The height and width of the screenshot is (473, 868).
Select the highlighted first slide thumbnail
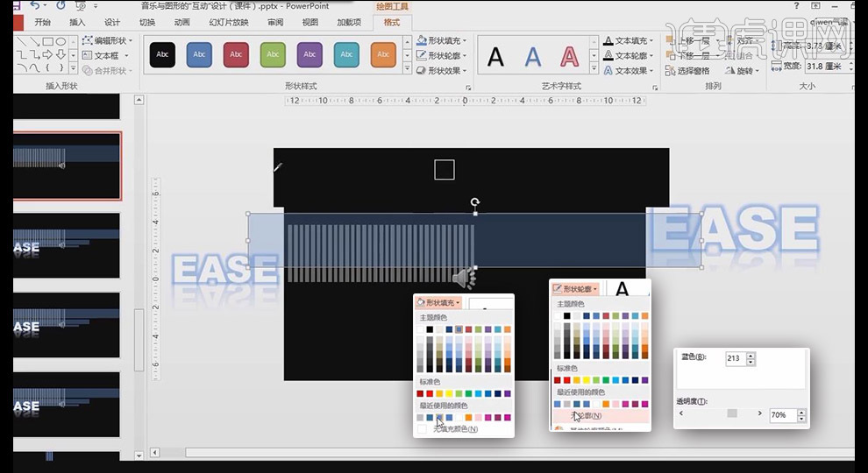67,166
